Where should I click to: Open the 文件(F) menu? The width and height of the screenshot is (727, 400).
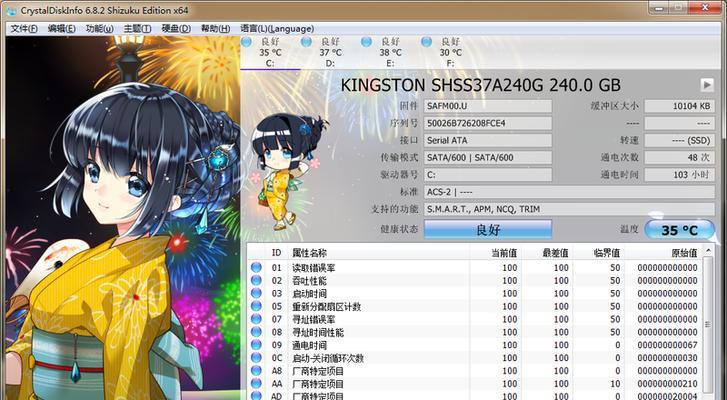tap(24, 29)
